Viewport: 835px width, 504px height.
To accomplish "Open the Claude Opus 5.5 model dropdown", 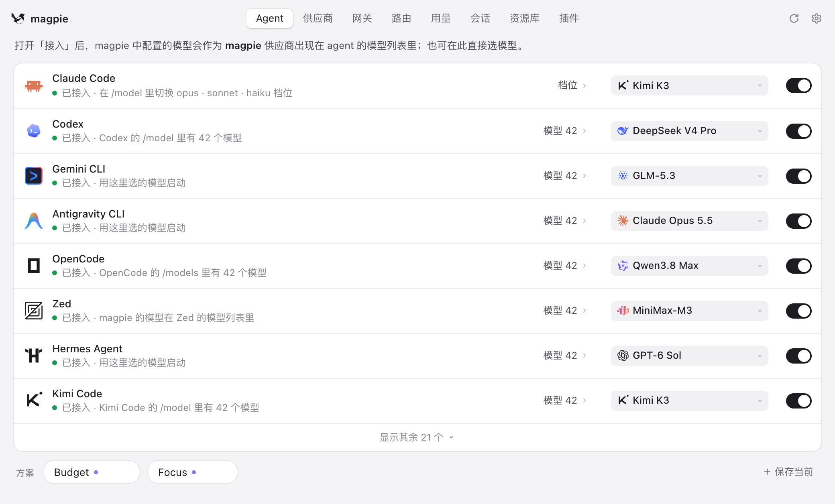I will tap(689, 221).
